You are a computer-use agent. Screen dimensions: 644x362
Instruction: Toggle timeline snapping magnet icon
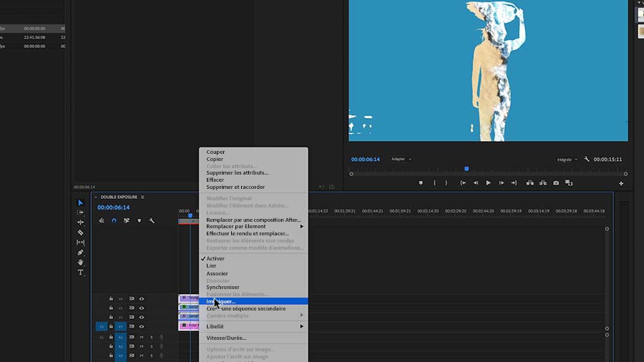[x=114, y=221]
